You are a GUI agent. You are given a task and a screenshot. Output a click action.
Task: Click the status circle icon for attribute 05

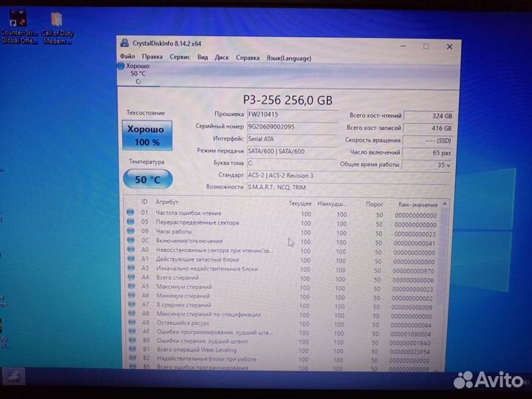130,221
